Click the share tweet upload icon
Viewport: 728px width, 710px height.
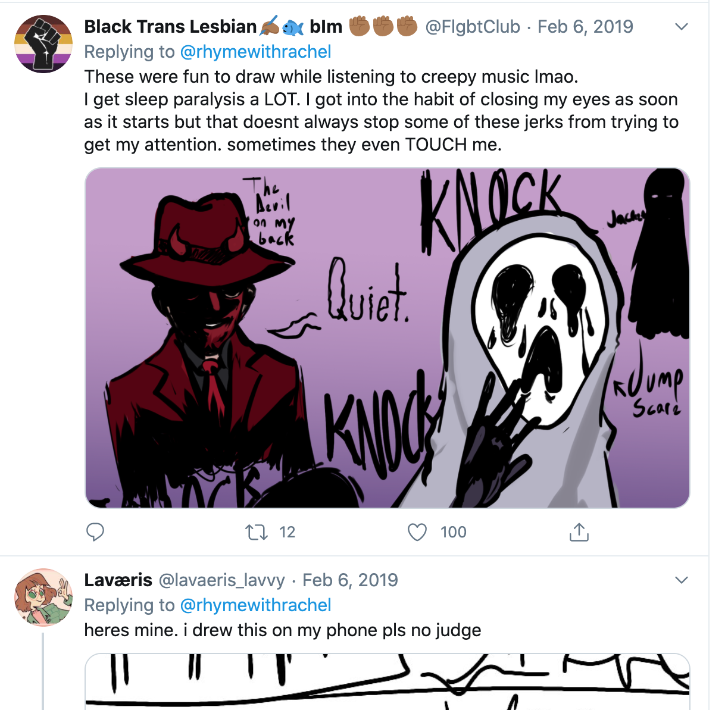(x=579, y=531)
